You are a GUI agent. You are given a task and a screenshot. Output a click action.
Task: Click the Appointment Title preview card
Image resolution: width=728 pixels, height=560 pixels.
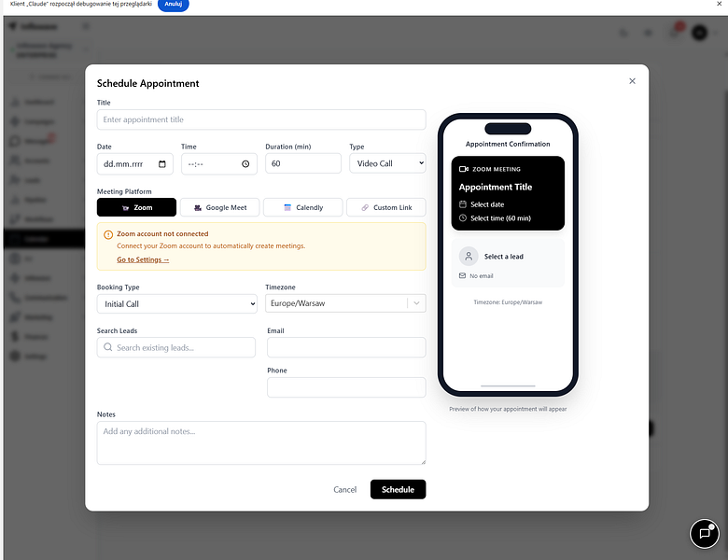pyautogui.click(x=508, y=193)
